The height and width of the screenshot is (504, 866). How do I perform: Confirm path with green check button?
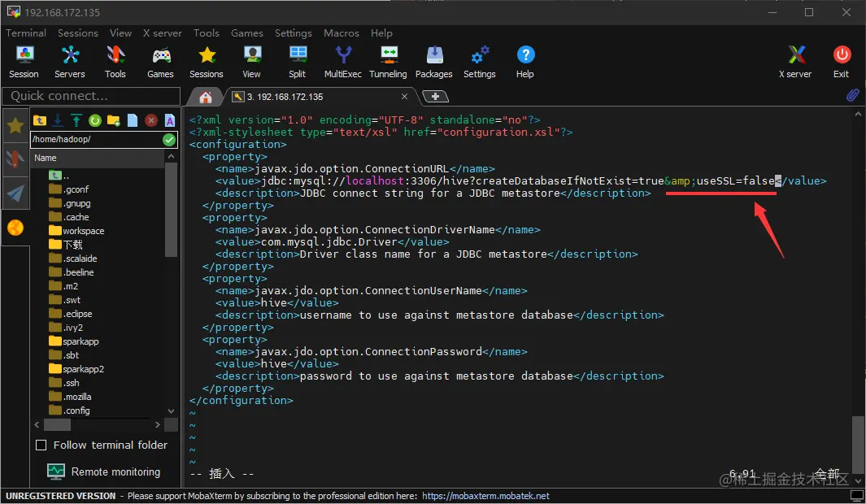click(169, 140)
